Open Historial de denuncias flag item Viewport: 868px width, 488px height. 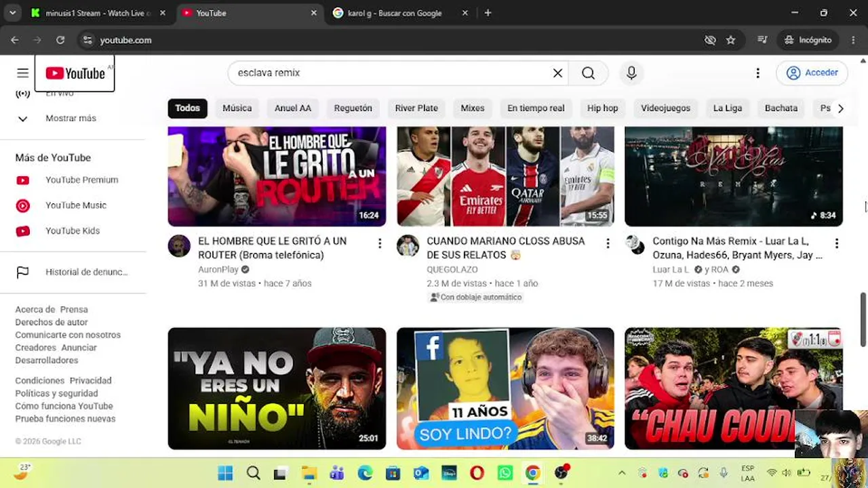(x=73, y=272)
